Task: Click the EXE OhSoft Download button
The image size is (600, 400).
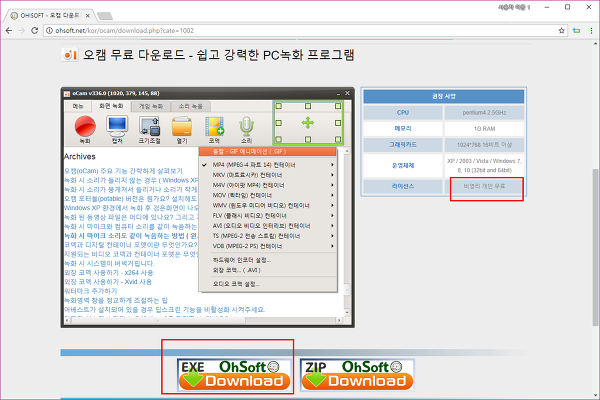Action: click(234, 375)
